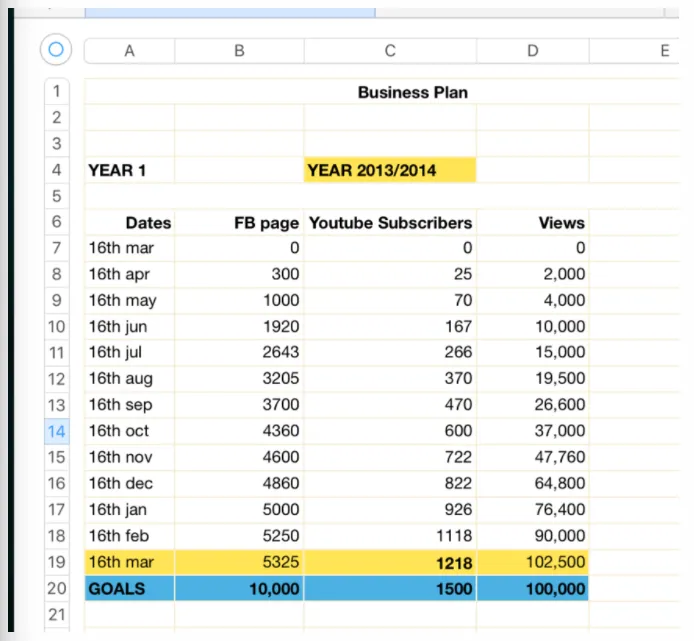Click the Youtube Subscribers header cell

(390, 222)
